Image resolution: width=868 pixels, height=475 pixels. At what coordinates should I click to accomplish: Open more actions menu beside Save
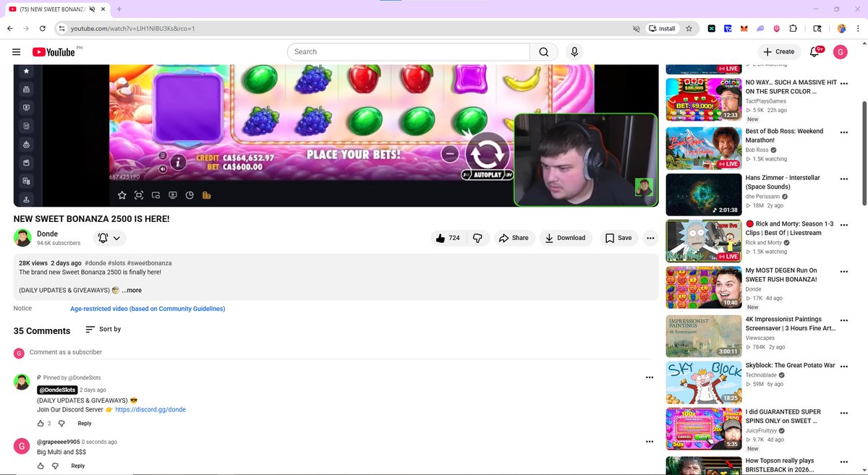[650, 238]
